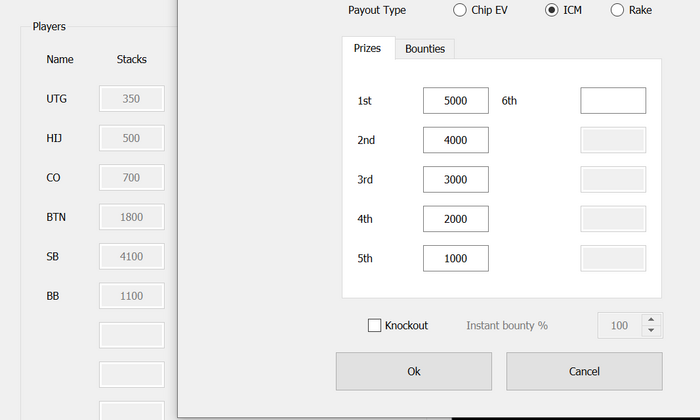
Task: Click the Instant bounty % value field
Action: click(x=620, y=325)
